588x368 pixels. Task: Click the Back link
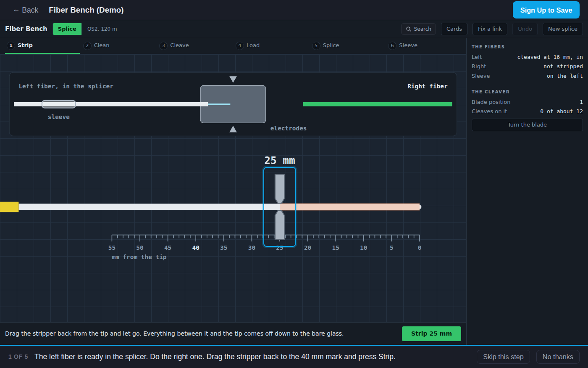[x=26, y=10]
